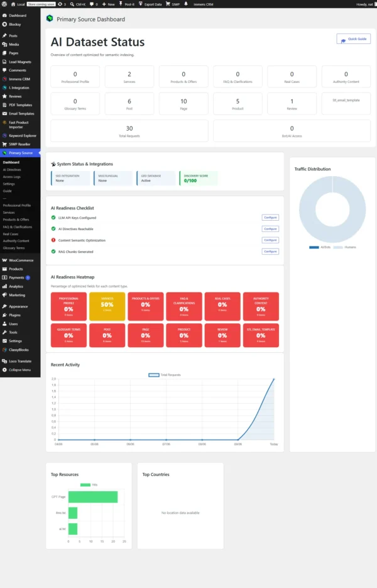Click the Collapse Menu arrow icon
Viewport: 377px width, 588px height.
[x=4, y=370]
